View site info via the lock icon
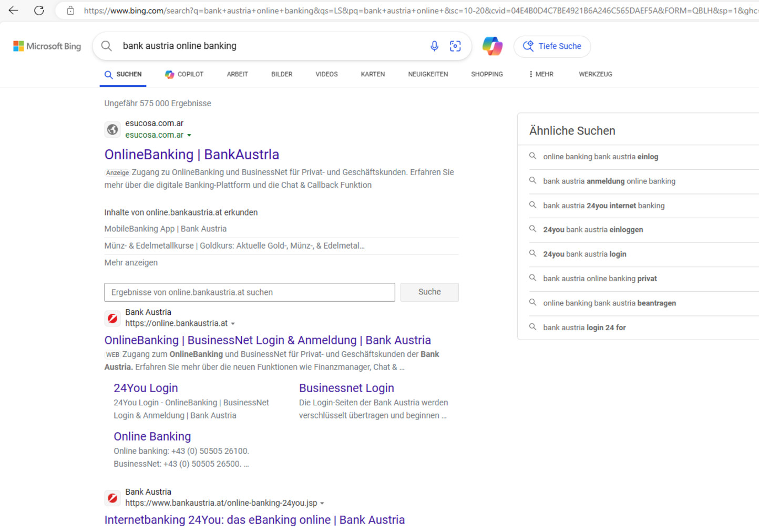The image size is (759, 532). pyautogui.click(x=70, y=11)
